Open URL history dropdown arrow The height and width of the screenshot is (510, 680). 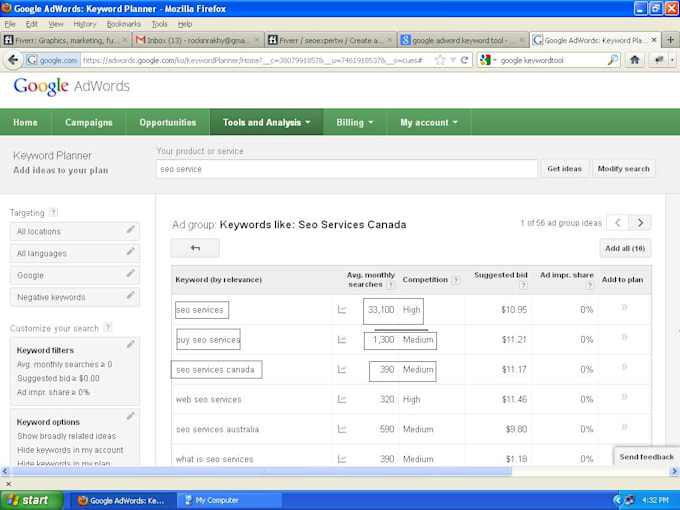click(453, 60)
